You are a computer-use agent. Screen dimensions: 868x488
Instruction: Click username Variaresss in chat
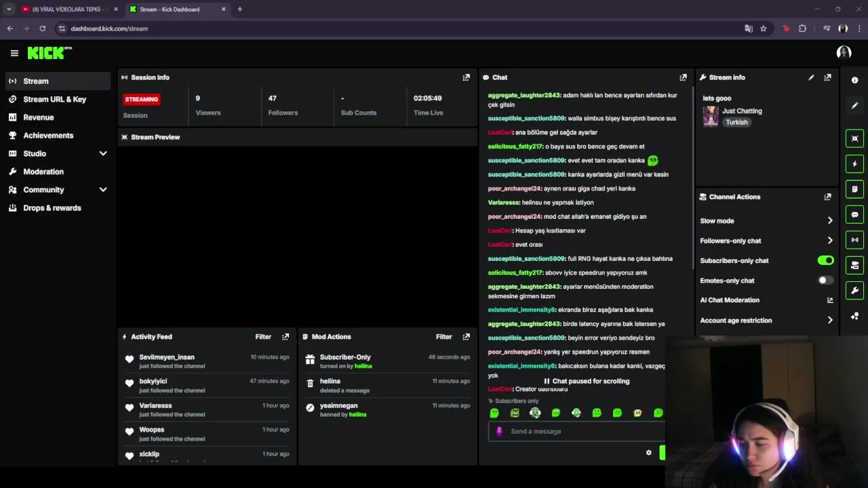click(x=503, y=203)
